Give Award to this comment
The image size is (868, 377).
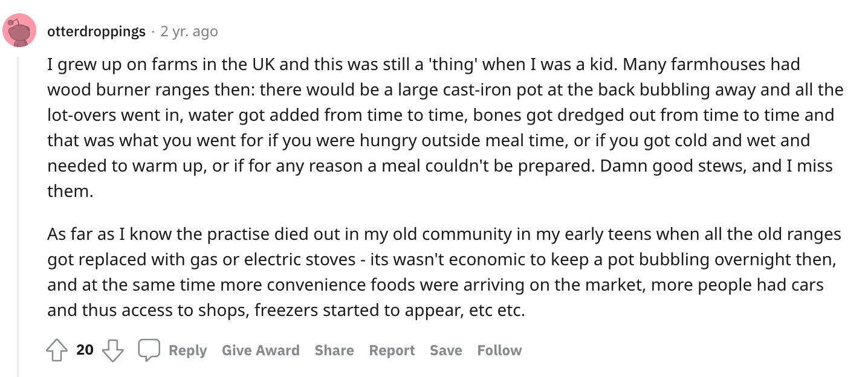coord(261,350)
